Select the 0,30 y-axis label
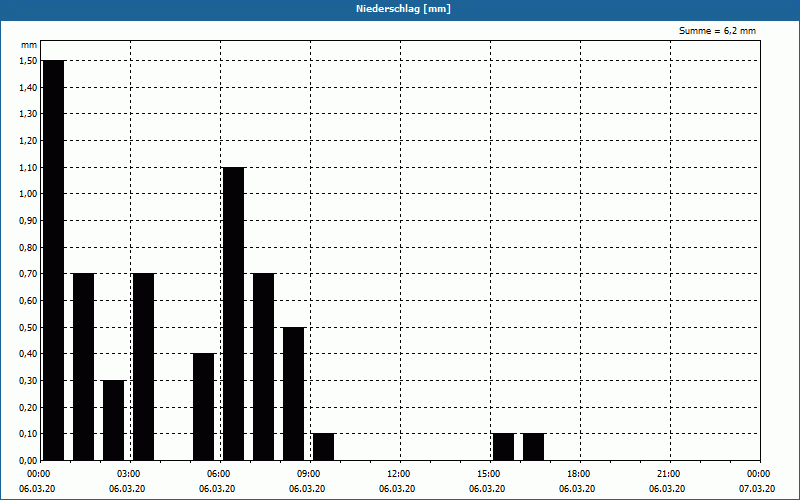 click(28, 381)
